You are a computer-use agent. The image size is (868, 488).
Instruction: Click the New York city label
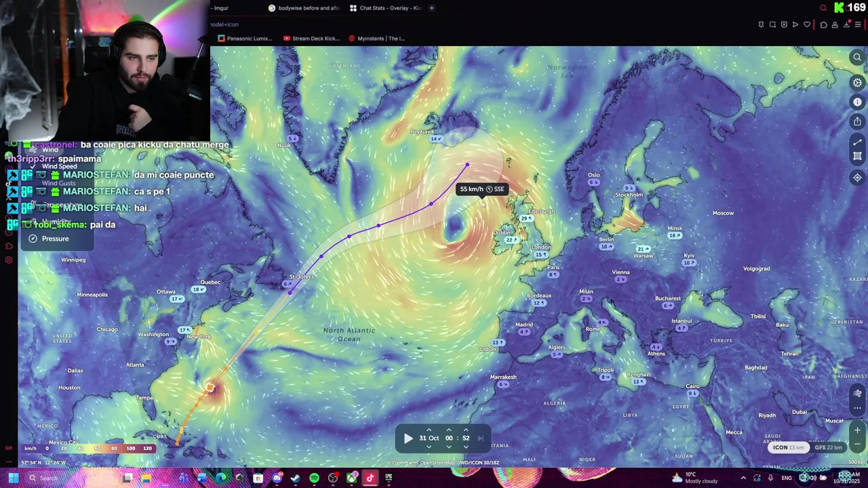199,337
